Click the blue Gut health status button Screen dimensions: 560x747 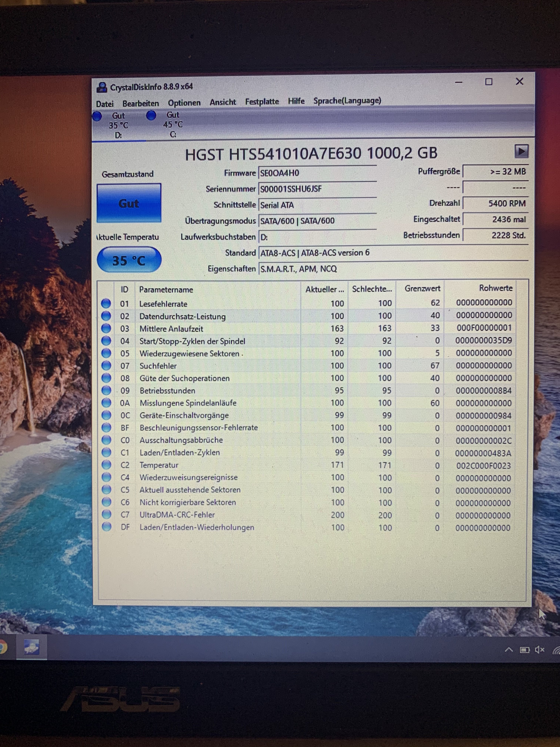coord(129,203)
